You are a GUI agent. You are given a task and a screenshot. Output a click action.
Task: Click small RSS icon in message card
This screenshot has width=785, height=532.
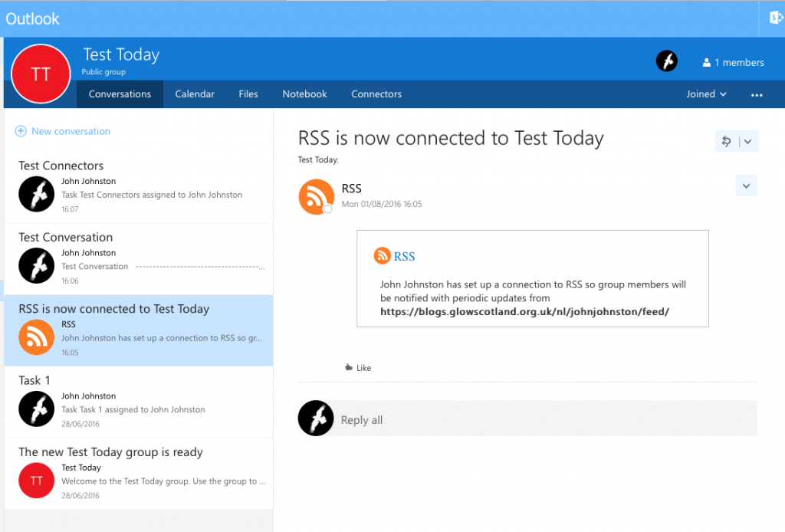coord(382,255)
